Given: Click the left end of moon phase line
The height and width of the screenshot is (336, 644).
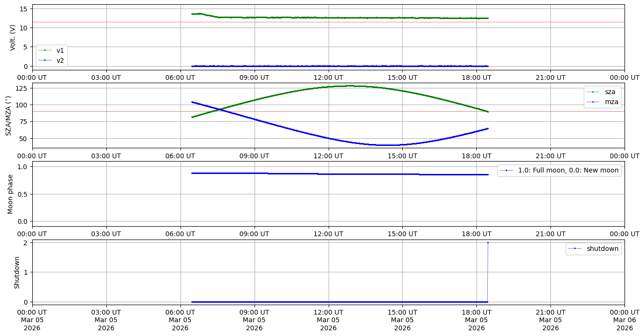Looking at the screenshot, I should click(192, 173).
